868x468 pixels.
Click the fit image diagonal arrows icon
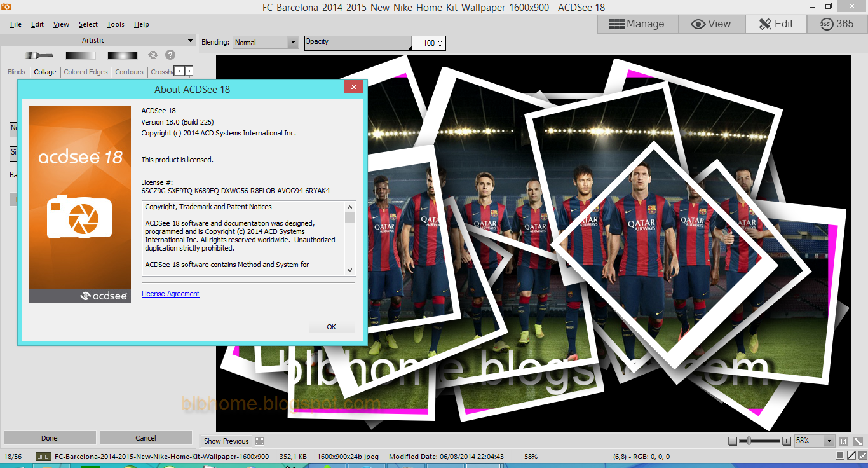(857, 441)
